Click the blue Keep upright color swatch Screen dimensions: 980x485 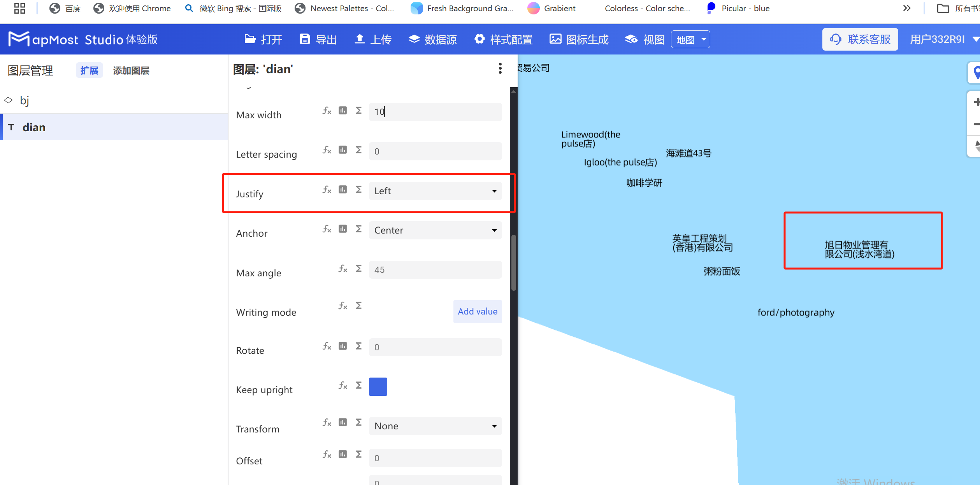378,386
